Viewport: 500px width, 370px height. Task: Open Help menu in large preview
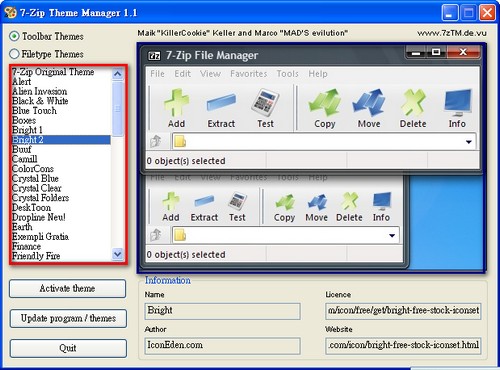coord(318,74)
